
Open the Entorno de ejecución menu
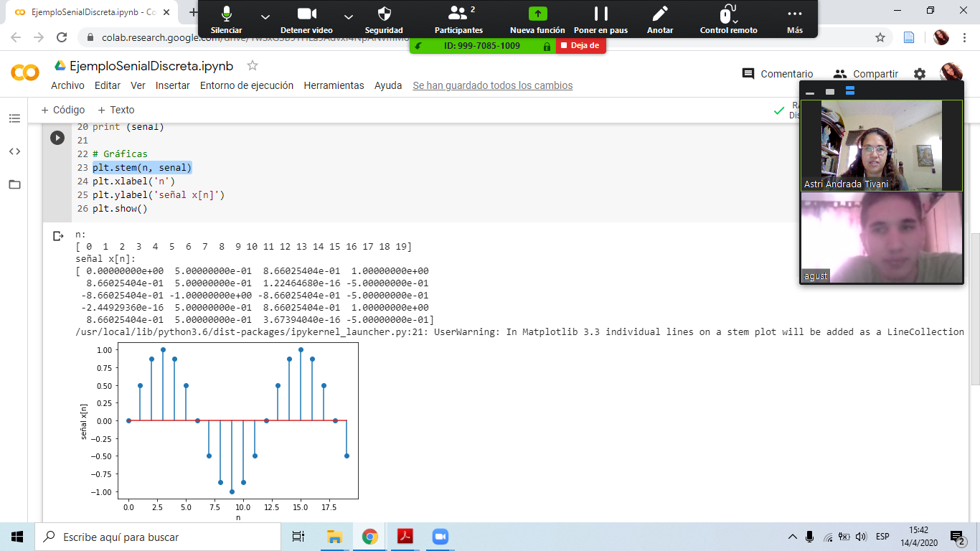point(246,85)
